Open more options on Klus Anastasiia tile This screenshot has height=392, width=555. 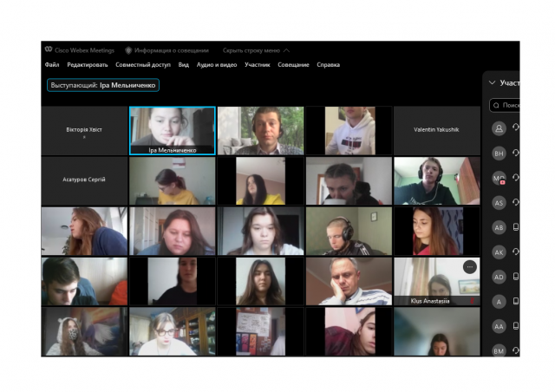pyautogui.click(x=470, y=267)
